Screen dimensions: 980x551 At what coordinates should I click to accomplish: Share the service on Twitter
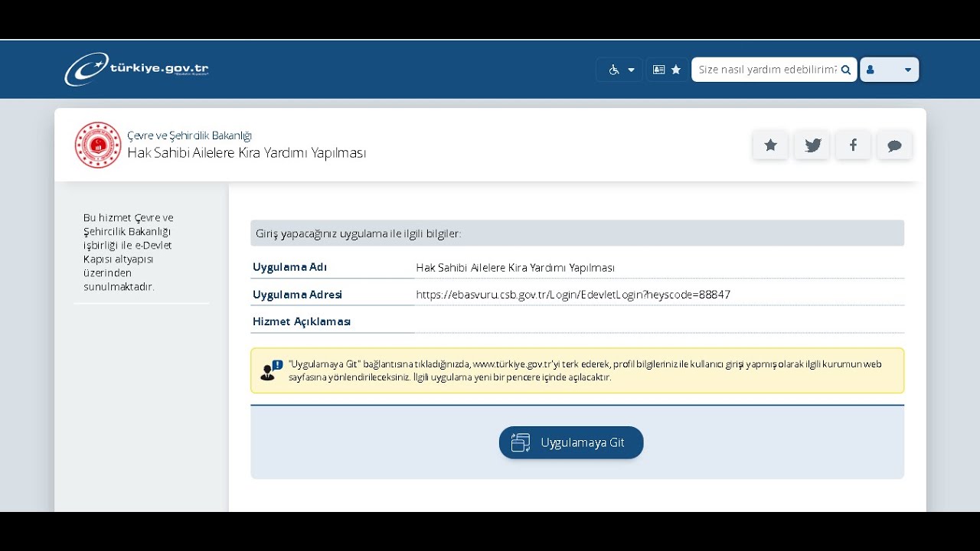(812, 145)
